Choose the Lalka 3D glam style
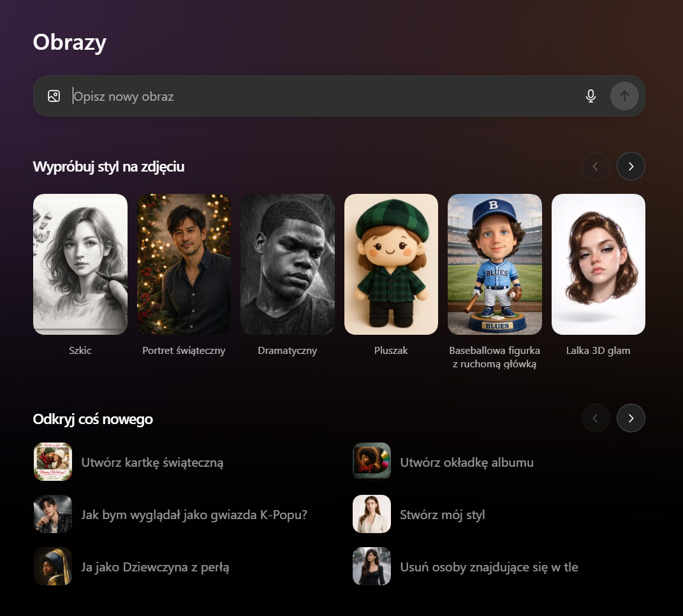Image resolution: width=683 pixels, height=616 pixels. 598,264
